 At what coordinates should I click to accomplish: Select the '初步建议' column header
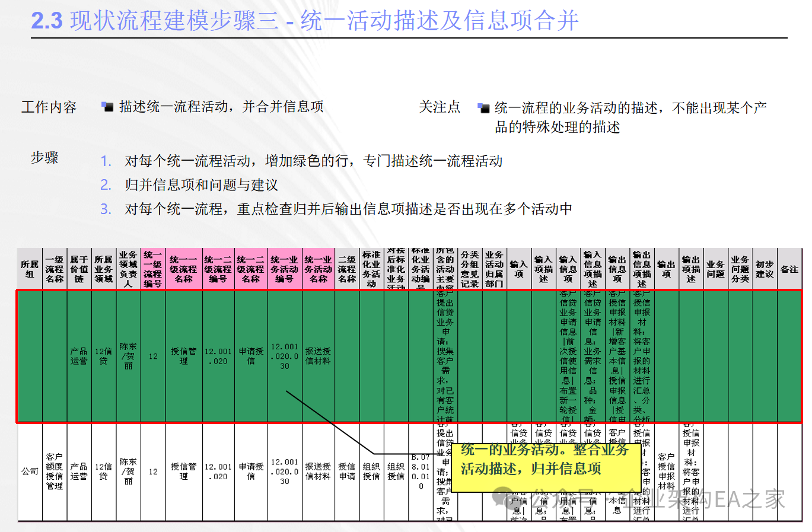(x=765, y=269)
